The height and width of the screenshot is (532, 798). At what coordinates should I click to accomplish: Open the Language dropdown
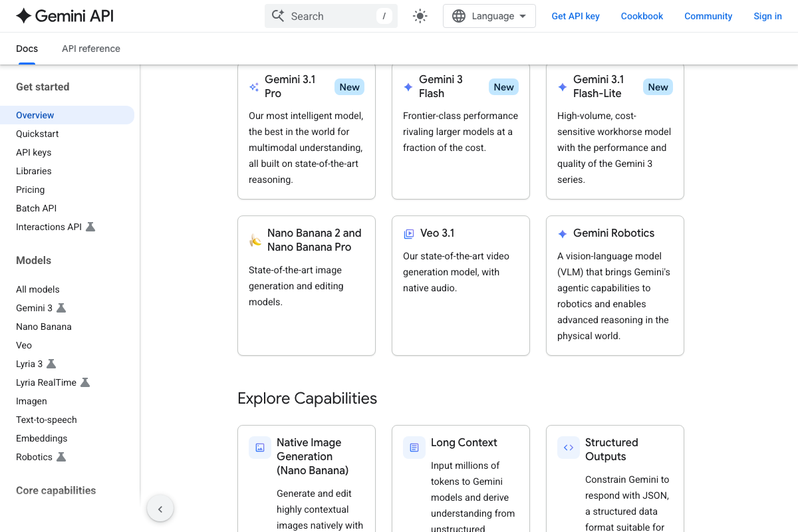click(x=489, y=16)
